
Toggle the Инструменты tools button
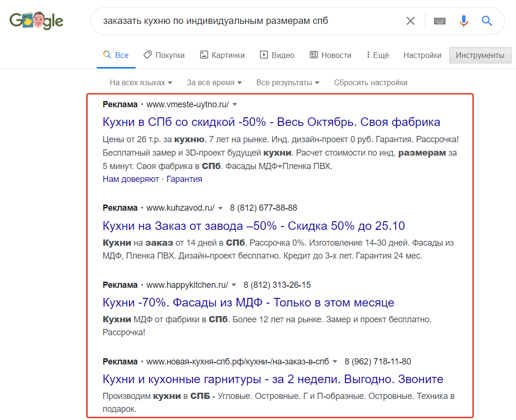[x=480, y=55]
